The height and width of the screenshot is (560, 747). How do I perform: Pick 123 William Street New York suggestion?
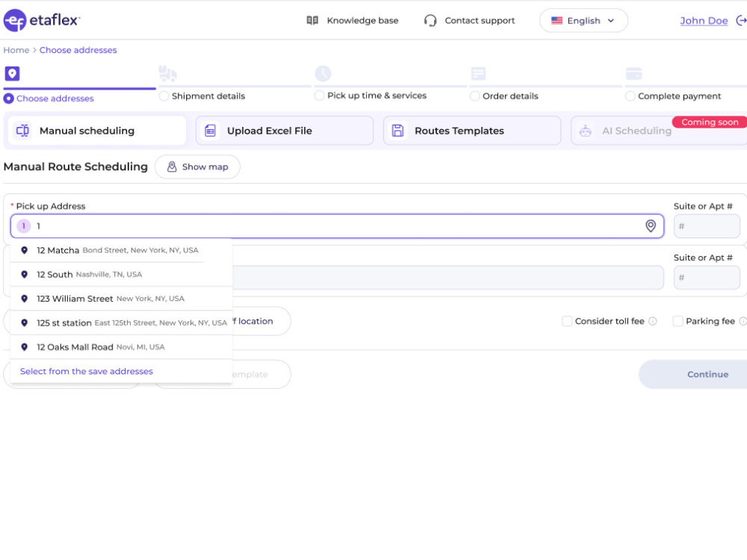122,299
